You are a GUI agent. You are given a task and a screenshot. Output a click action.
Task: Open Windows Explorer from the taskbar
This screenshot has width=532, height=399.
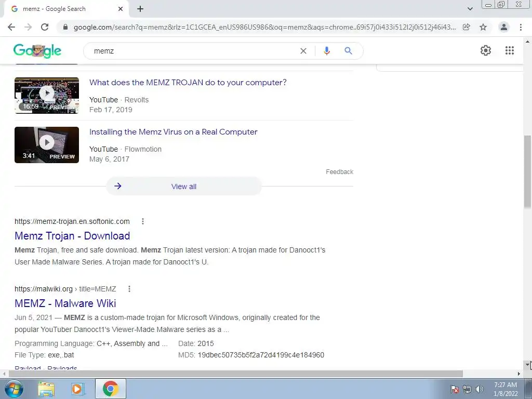(x=46, y=389)
